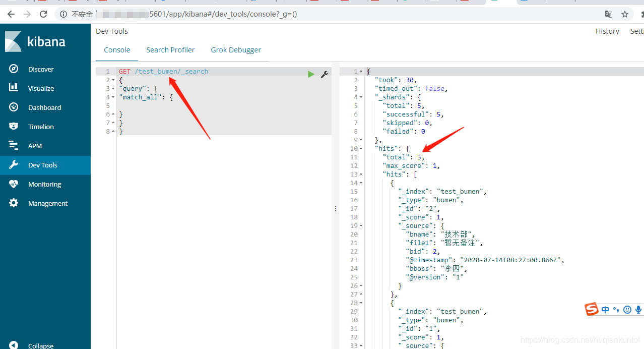Collapse match_all block at line 4
The width and height of the screenshot is (644, 349).
(x=113, y=97)
